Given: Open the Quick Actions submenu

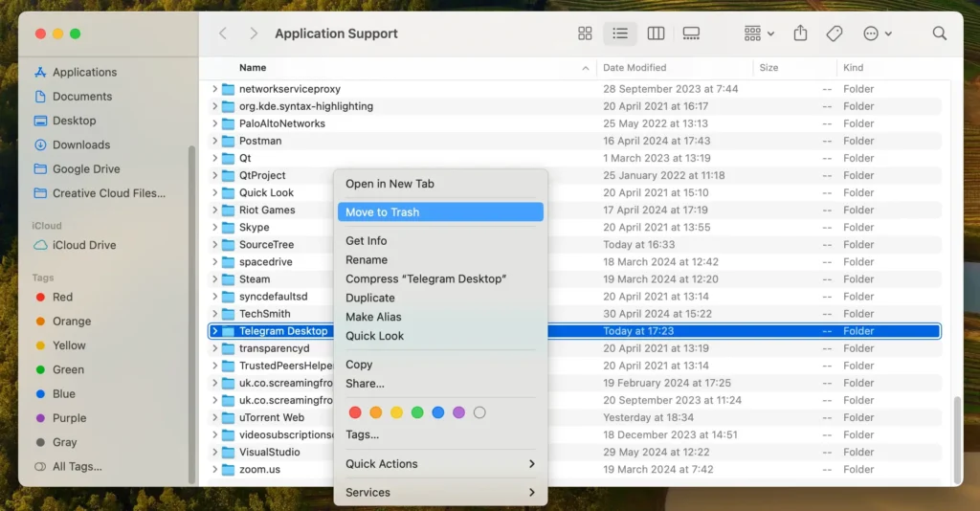Looking at the screenshot, I should (440, 464).
